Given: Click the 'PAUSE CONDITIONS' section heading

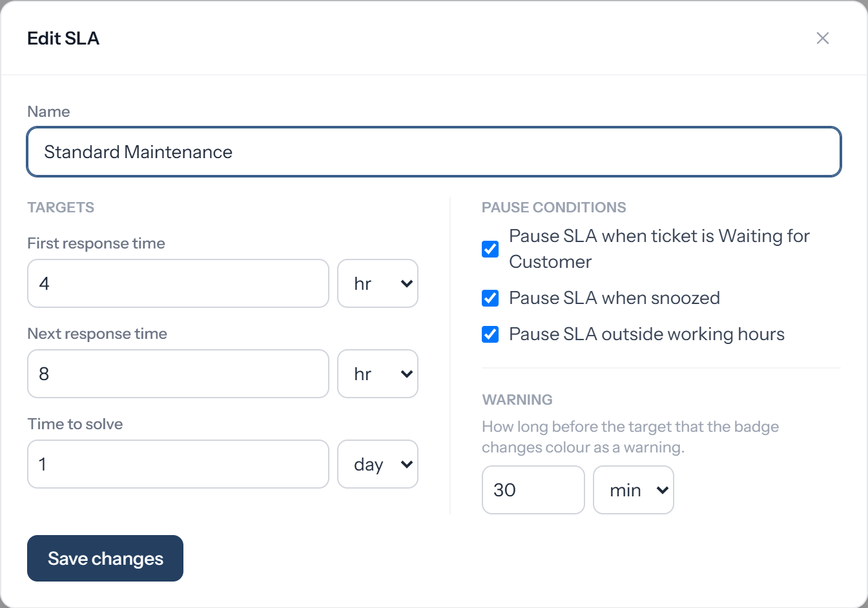Looking at the screenshot, I should 554,207.
